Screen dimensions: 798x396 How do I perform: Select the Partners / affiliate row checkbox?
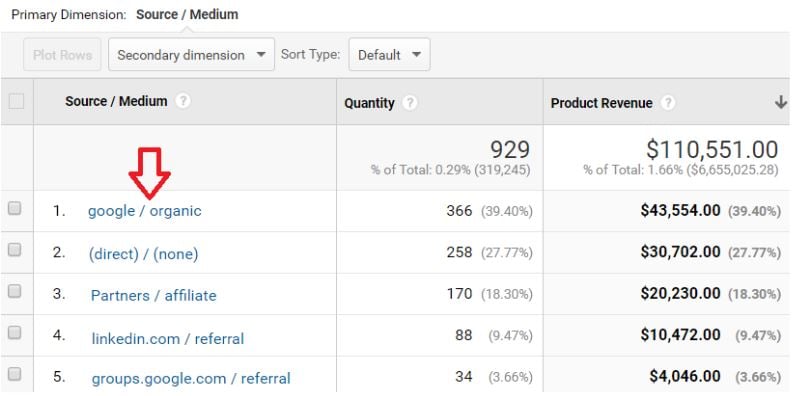(x=15, y=291)
